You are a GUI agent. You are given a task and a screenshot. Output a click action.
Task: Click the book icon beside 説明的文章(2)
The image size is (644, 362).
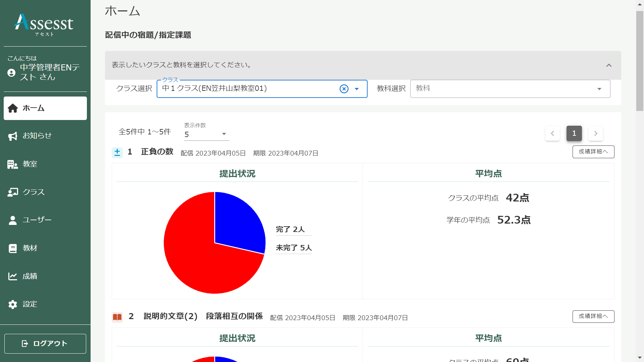coord(117,317)
